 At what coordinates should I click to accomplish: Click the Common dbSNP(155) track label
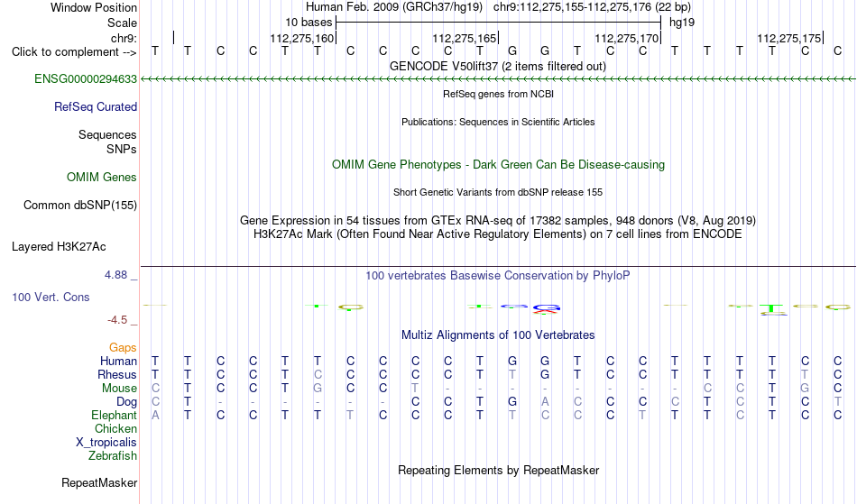coord(79,205)
